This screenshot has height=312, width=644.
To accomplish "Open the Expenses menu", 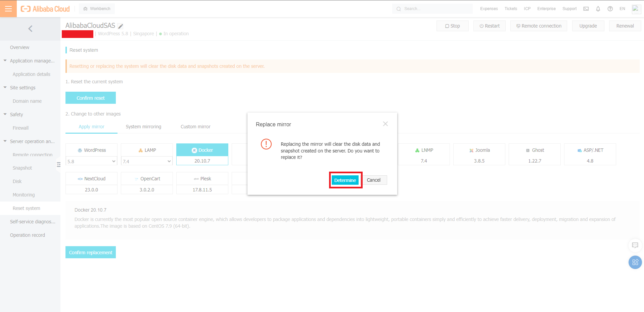I will click(x=489, y=9).
